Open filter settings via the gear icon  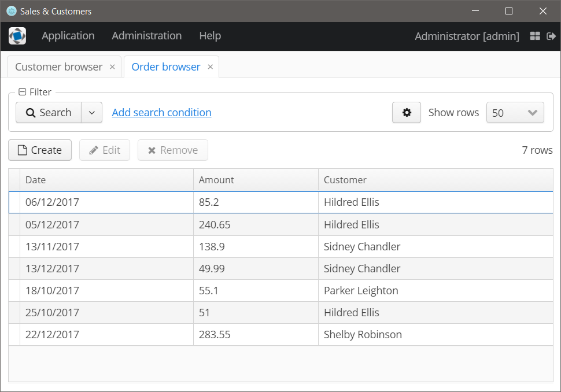click(x=407, y=113)
